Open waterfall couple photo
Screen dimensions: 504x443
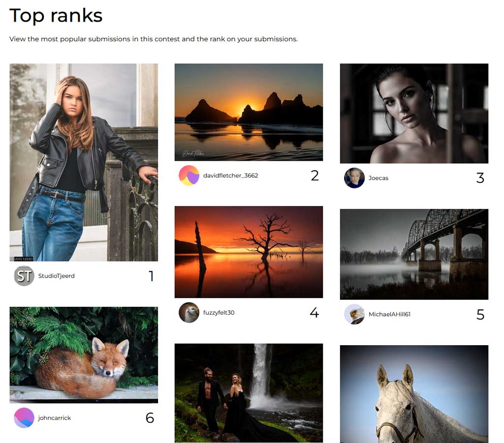[x=249, y=393]
